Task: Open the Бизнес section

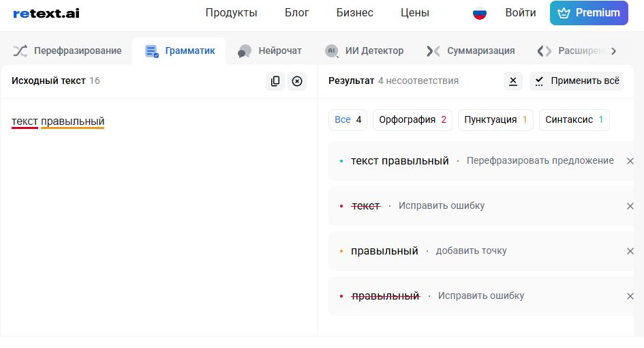Action: pyautogui.click(x=355, y=13)
